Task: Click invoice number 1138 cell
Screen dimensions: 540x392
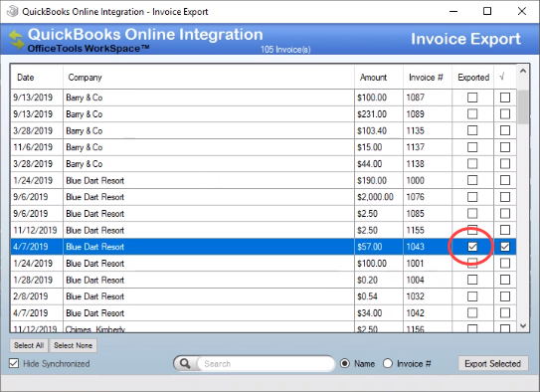Action: tap(428, 164)
